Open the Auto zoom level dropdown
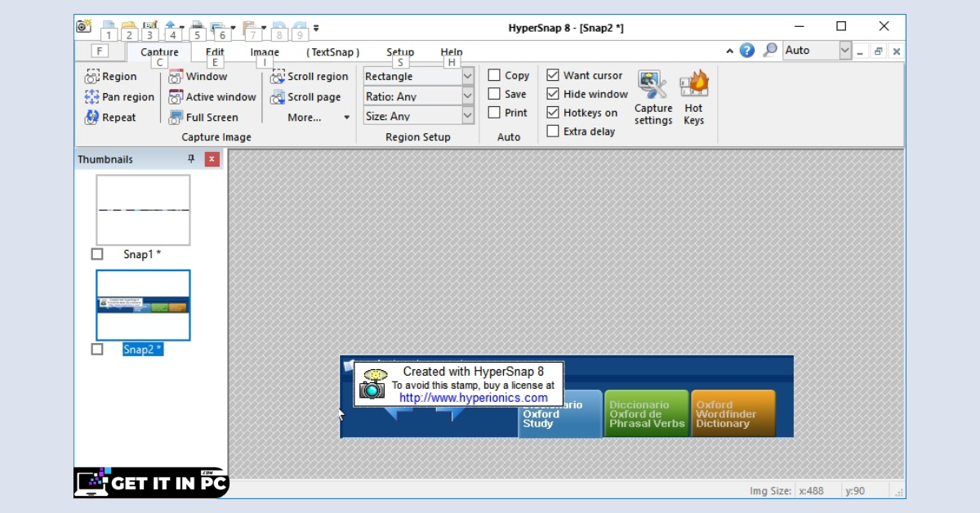This screenshot has width=980, height=513. (844, 51)
